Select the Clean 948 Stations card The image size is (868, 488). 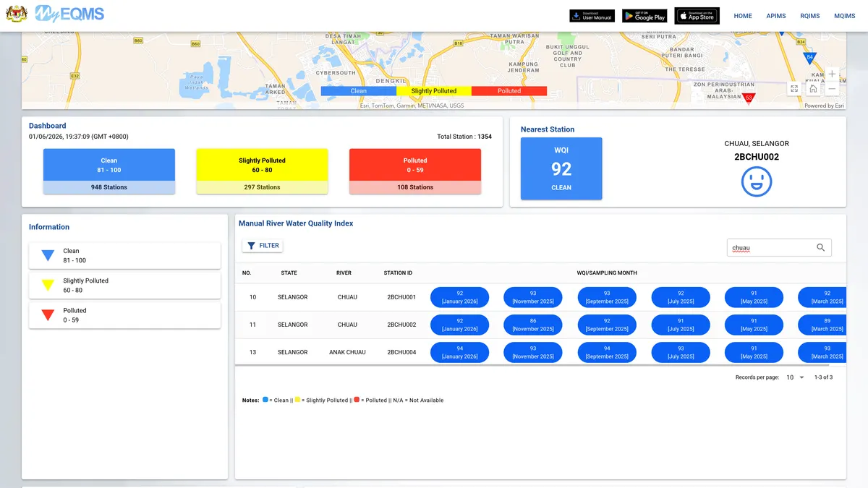109,171
